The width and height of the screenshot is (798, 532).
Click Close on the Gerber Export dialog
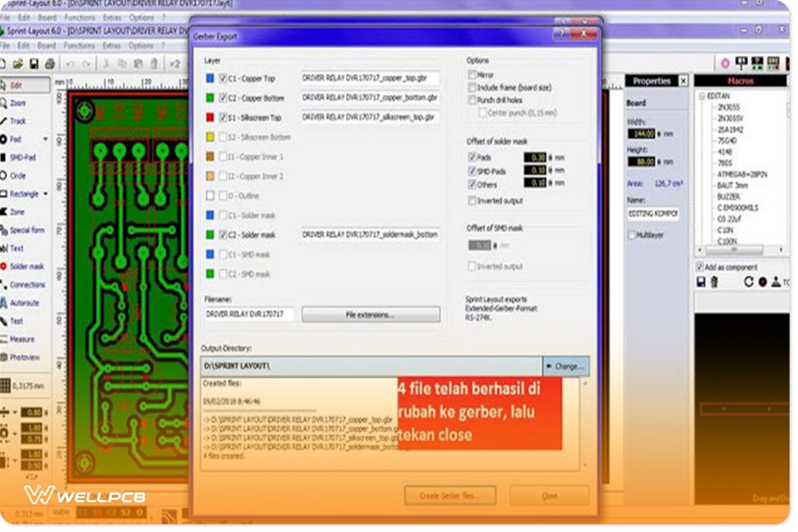point(550,495)
